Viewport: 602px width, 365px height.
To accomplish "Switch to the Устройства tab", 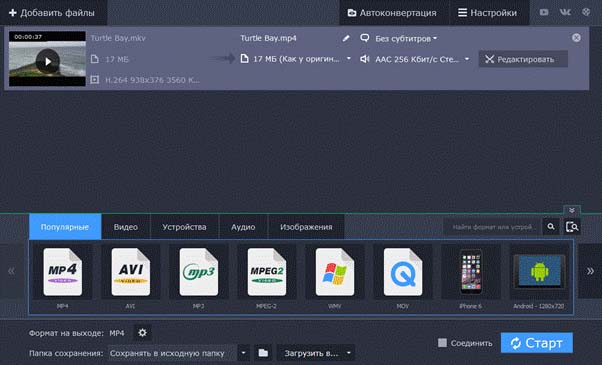I will pyautogui.click(x=184, y=227).
